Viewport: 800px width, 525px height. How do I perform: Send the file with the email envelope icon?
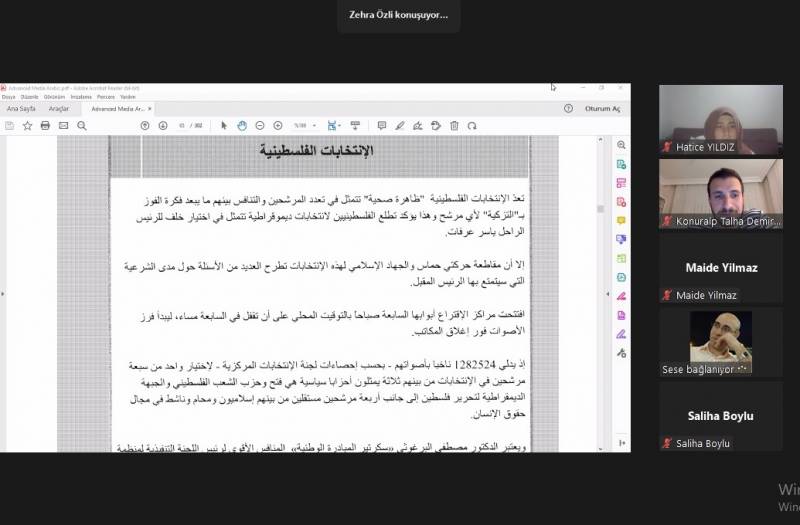tap(63, 125)
